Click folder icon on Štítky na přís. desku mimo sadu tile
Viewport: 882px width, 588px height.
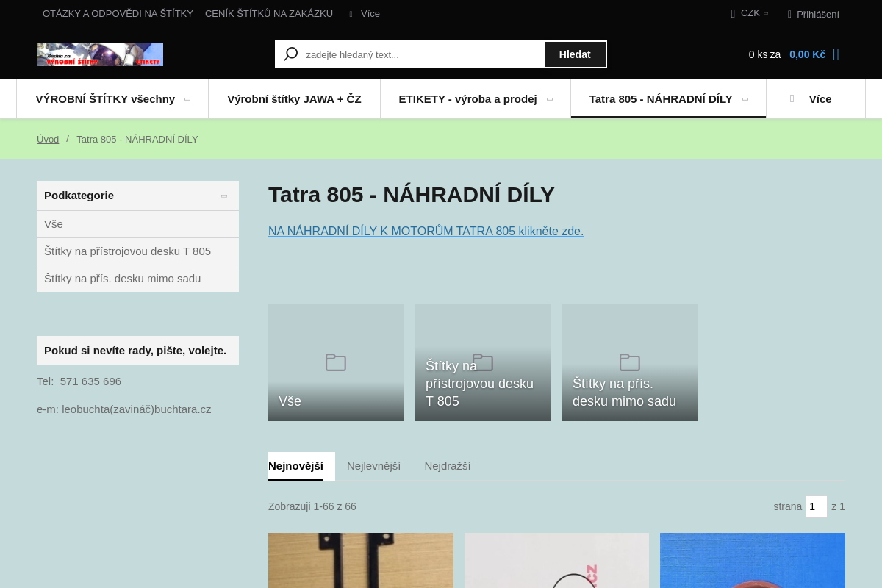630,362
